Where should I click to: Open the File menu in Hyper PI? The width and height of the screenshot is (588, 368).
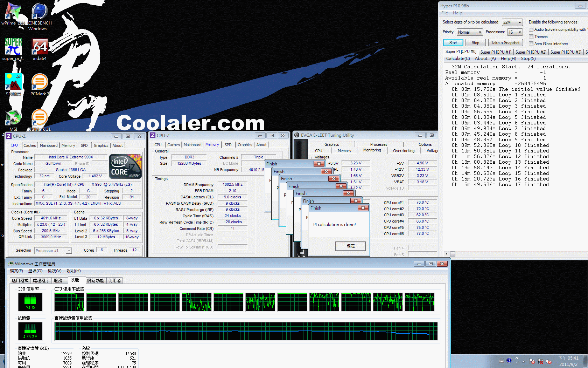(x=444, y=13)
